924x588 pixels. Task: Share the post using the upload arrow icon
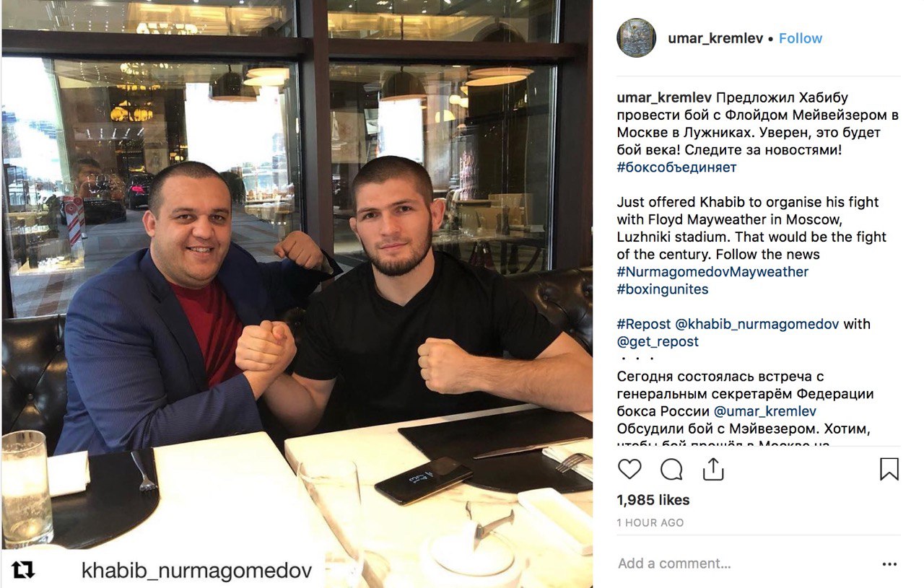713,469
